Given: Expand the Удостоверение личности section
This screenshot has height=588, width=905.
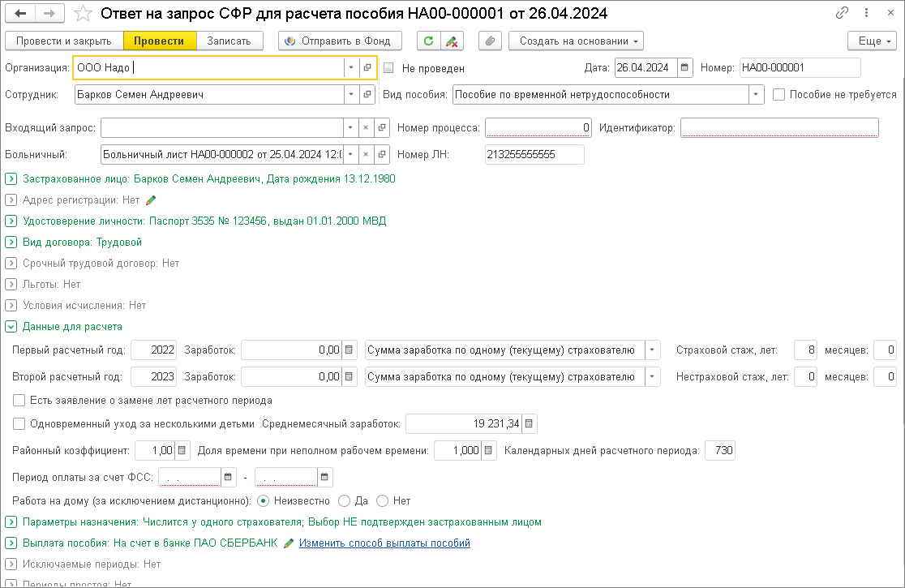Looking at the screenshot, I should point(11,221).
